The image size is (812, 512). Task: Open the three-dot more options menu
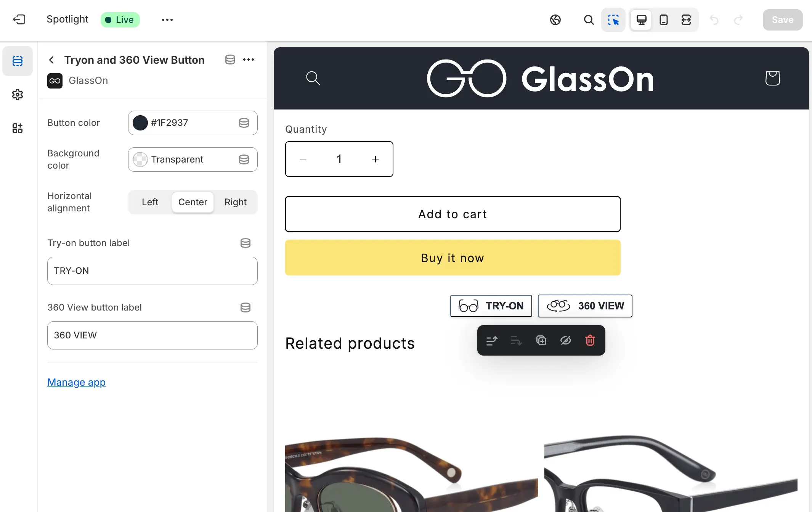point(248,59)
